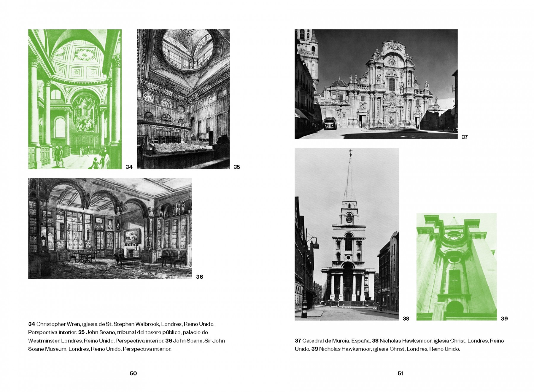Click caption 39 'Nicholas Hawksmoor, iglesia Christ'
The width and height of the screenshot is (534, 392).
pyautogui.click(x=362, y=349)
